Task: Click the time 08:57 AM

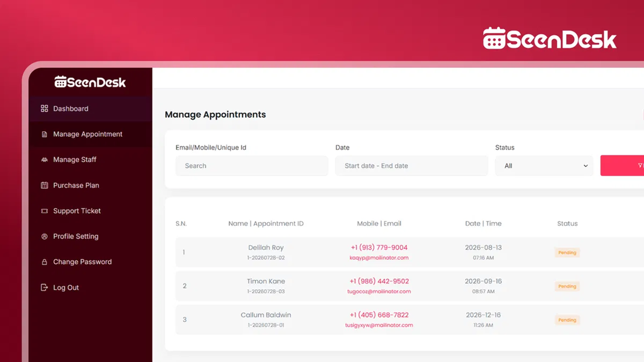Action: click(483, 292)
